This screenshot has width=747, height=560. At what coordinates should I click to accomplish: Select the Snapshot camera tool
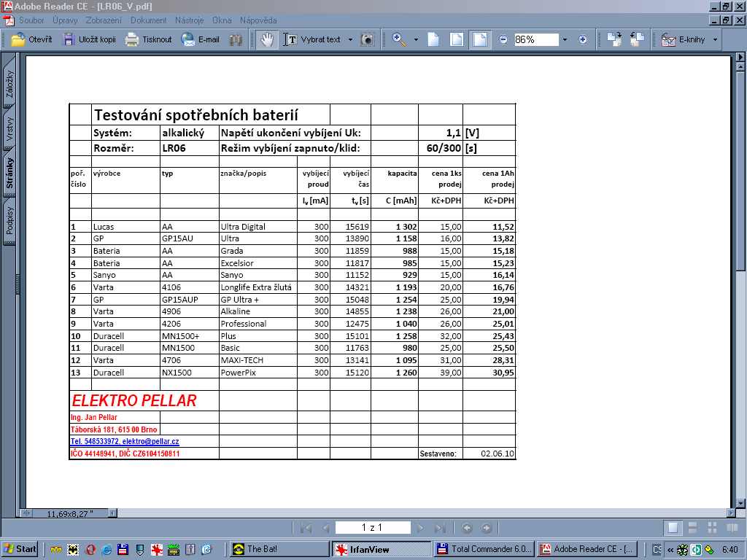[368, 39]
